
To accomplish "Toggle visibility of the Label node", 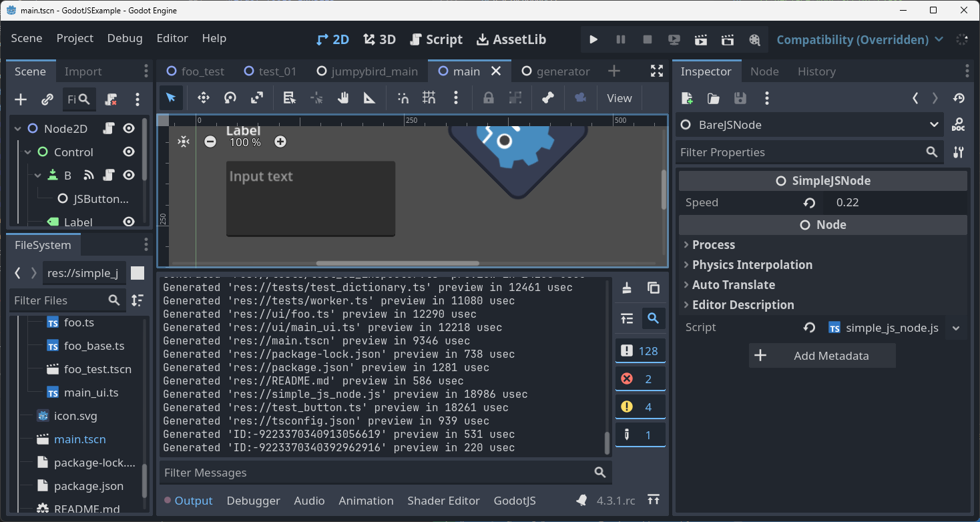I will (x=128, y=222).
